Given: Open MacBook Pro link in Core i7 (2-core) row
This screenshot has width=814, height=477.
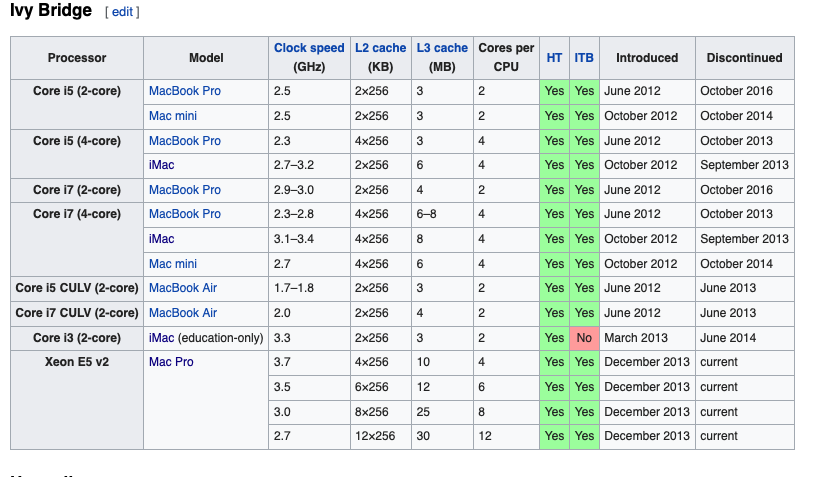Looking at the screenshot, I should pyautogui.click(x=185, y=190).
